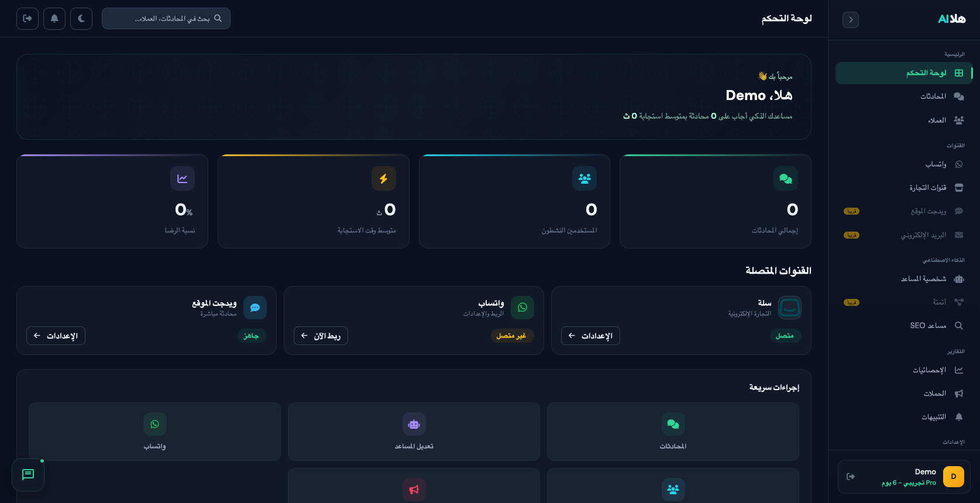Click the active users card icon
The height and width of the screenshot is (503, 980).
[584, 178]
